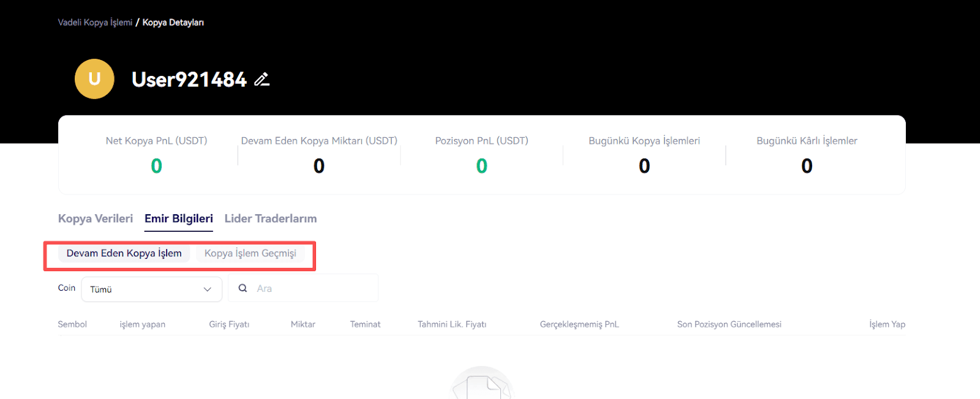Click the magnifier search icon
The width and height of the screenshot is (980, 399).
243,288
